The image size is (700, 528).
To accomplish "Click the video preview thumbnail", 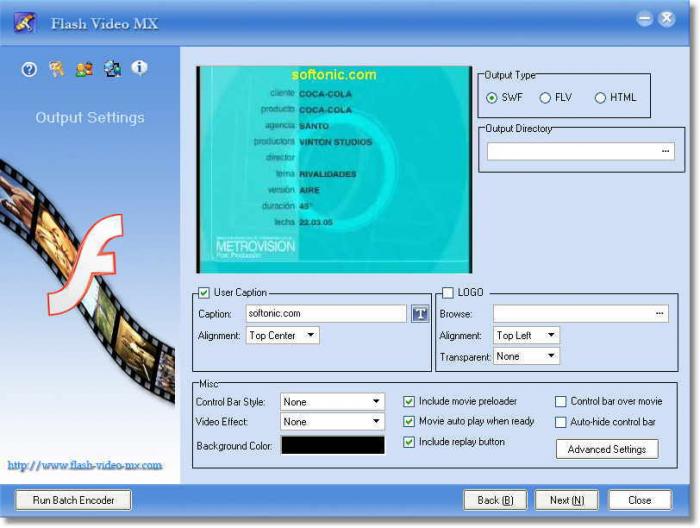I will point(334,170).
